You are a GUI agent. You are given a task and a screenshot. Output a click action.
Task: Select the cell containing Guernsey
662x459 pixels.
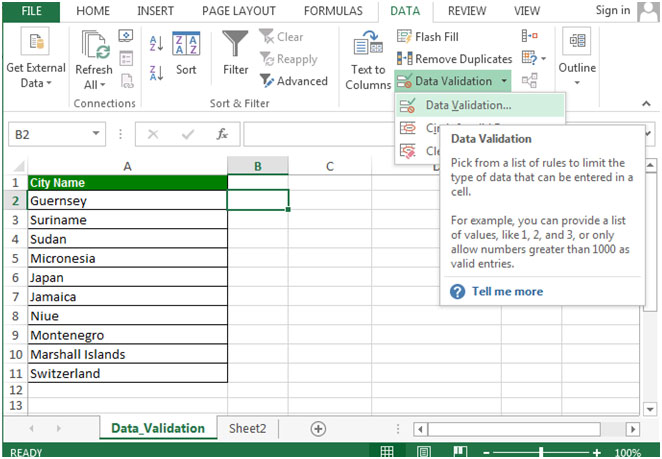128,201
